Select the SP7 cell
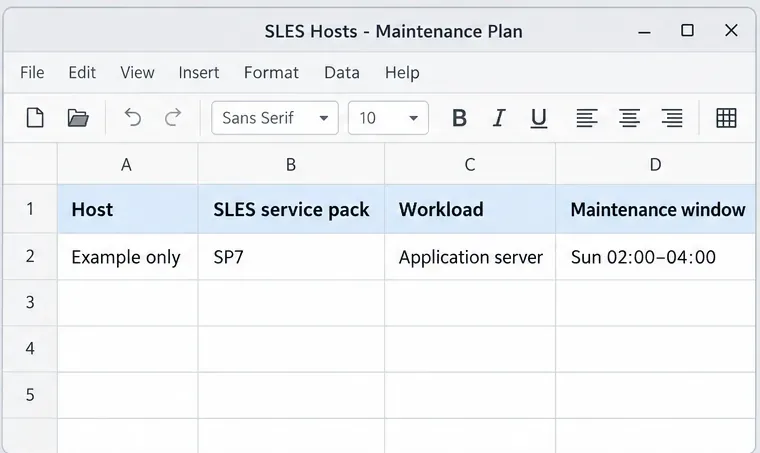Image resolution: width=760 pixels, height=453 pixels. (291, 256)
